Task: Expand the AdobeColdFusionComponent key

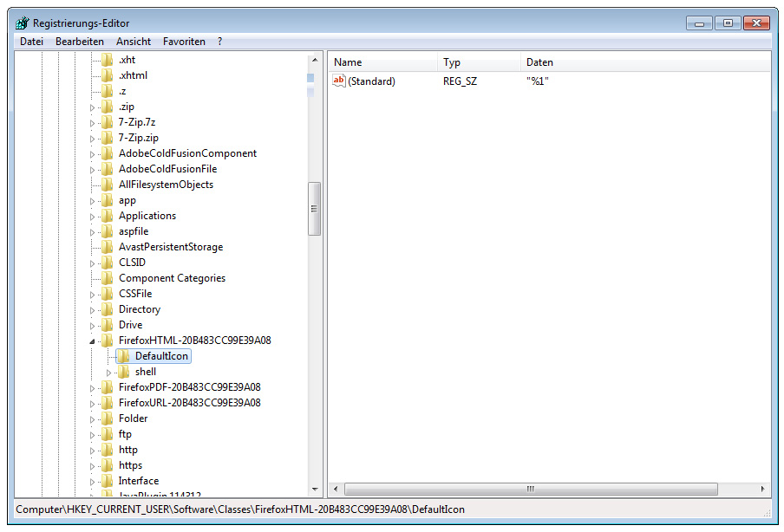Action: pyautogui.click(x=93, y=153)
